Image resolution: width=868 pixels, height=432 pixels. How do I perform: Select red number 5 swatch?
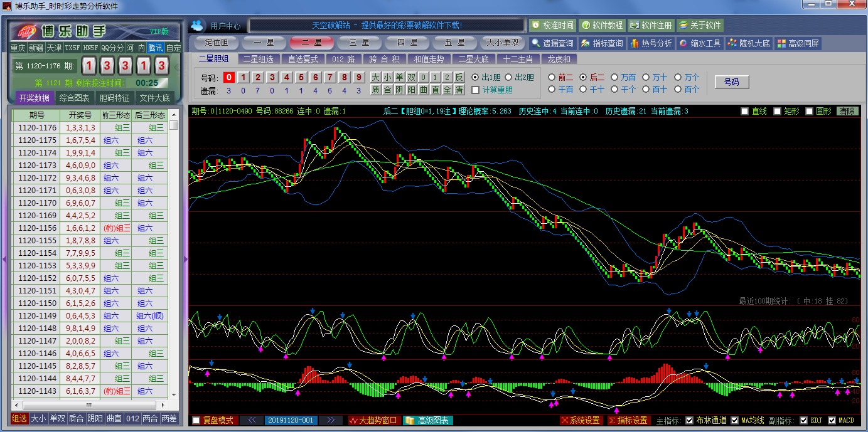pyautogui.click(x=301, y=77)
